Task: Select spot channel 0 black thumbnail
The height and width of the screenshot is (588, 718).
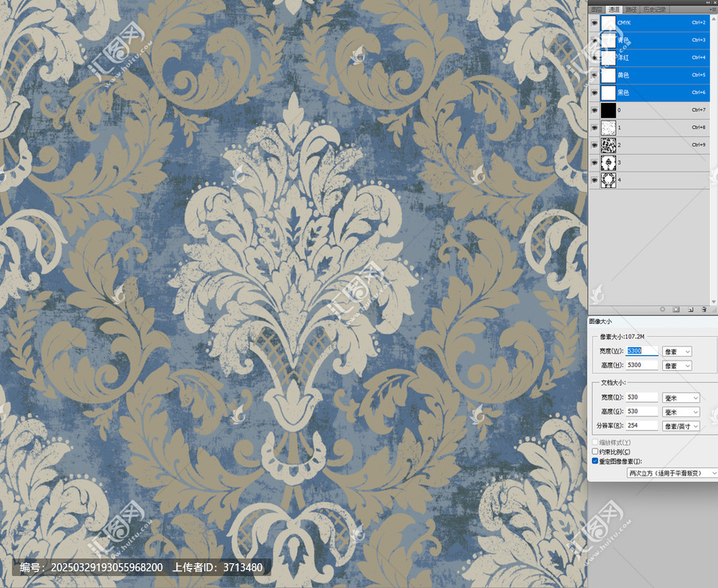Action: pos(608,110)
